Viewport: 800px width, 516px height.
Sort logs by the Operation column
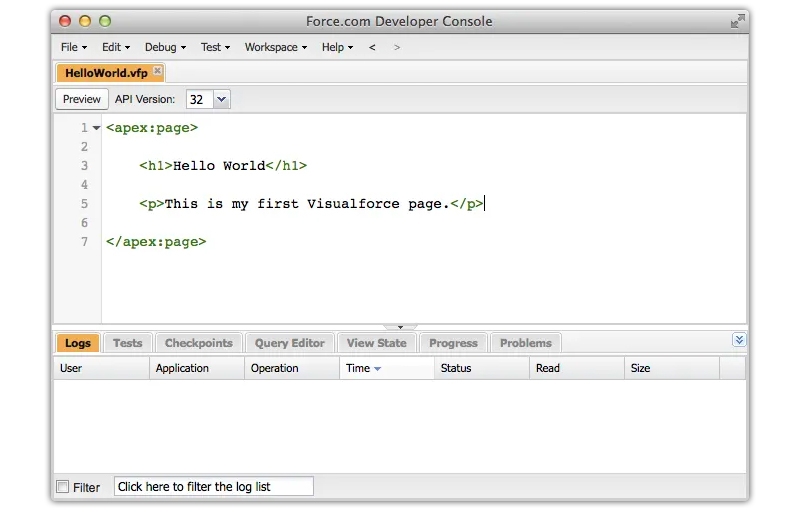[x=292, y=368]
